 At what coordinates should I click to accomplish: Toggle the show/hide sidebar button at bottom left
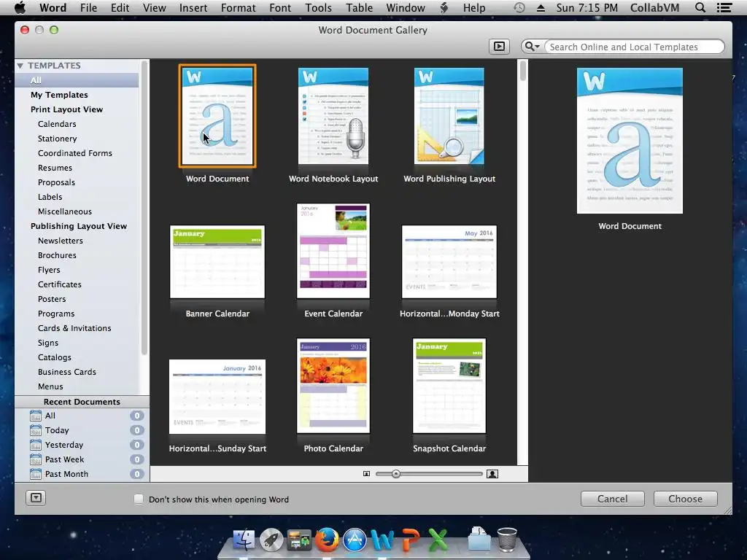(x=36, y=498)
